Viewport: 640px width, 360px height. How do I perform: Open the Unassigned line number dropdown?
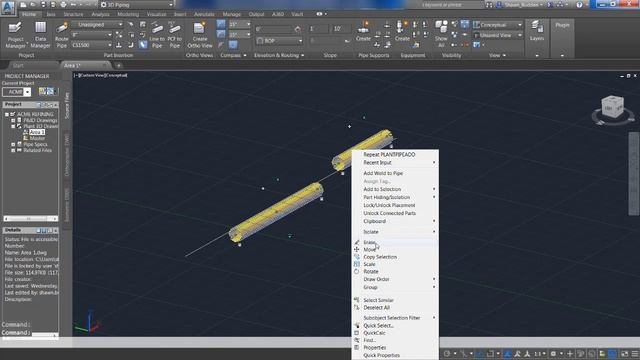pyautogui.click(x=98, y=24)
